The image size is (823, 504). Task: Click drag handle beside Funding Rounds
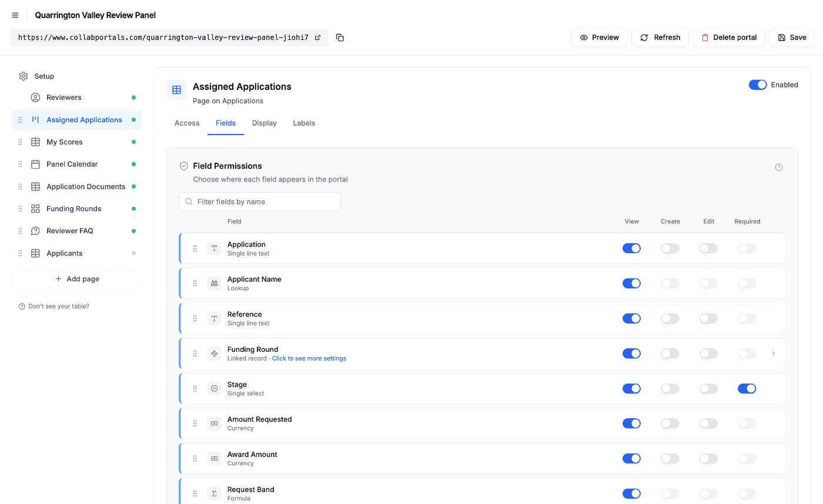[20, 209]
